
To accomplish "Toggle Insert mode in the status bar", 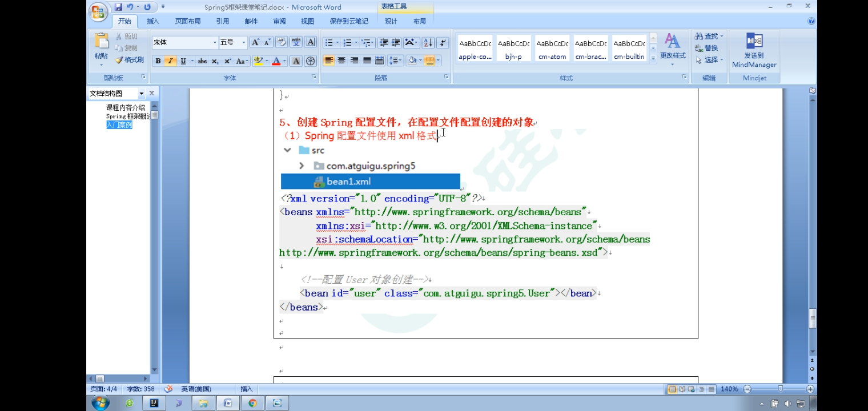I will coord(246,389).
